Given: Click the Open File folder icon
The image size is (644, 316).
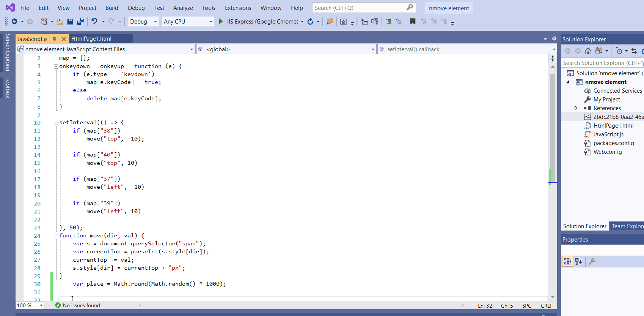Looking at the screenshot, I should tap(60, 22).
